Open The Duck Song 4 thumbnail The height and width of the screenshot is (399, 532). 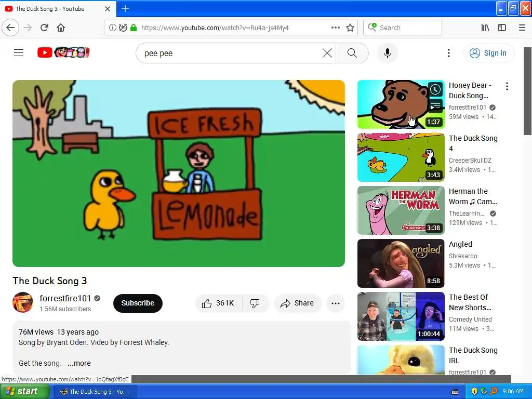[x=401, y=157]
